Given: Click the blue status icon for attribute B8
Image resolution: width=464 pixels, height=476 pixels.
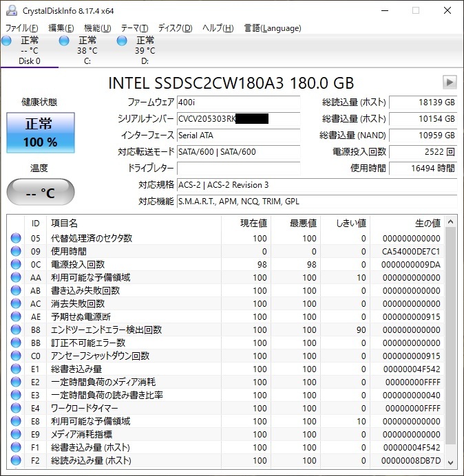Looking at the screenshot, I should (16, 329).
